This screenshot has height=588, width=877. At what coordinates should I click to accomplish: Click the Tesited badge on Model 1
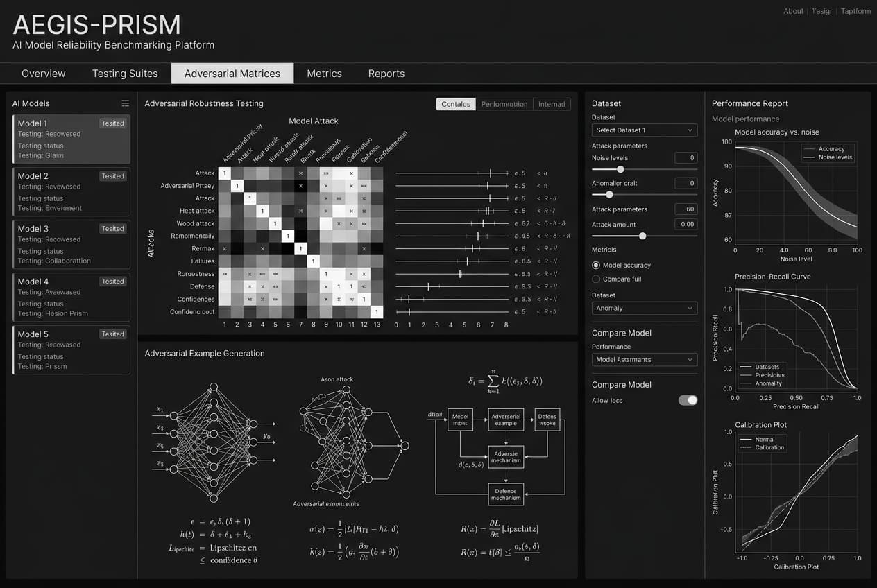tap(112, 123)
